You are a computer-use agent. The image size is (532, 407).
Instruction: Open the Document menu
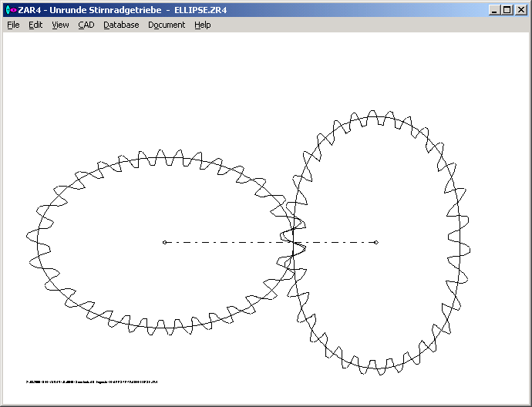coord(167,25)
